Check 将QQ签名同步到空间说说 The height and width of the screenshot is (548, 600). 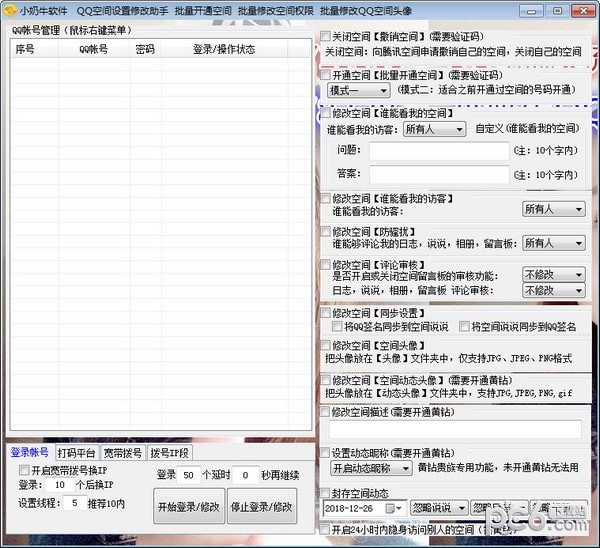coord(337,326)
